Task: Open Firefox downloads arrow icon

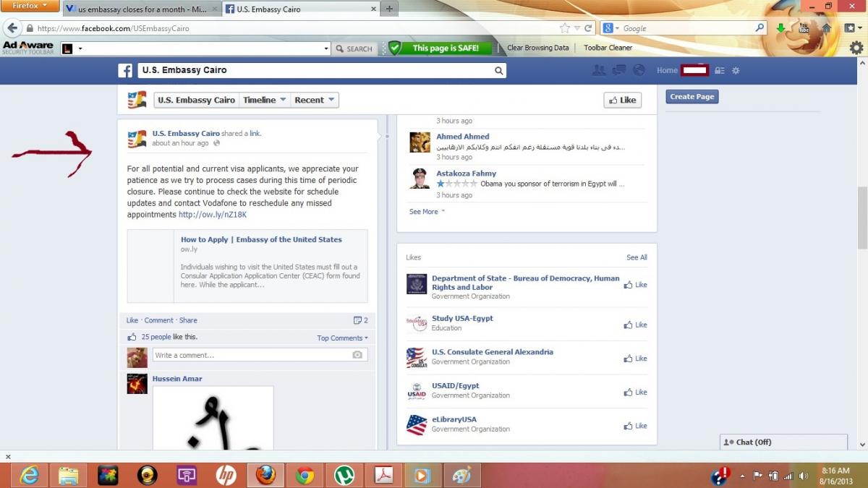Action: coord(781,28)
